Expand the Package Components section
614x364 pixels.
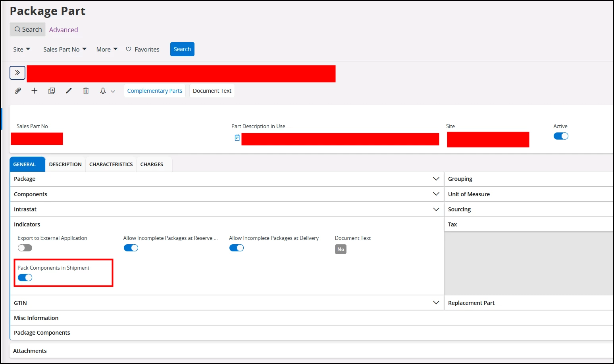pyautogui.click(x=312, y=333)
